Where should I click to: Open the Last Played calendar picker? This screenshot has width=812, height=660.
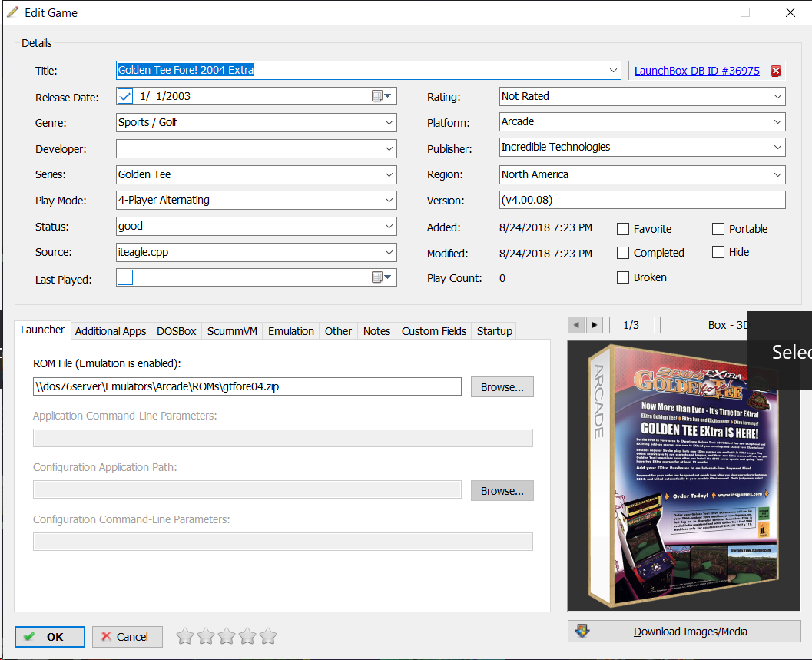382,277
